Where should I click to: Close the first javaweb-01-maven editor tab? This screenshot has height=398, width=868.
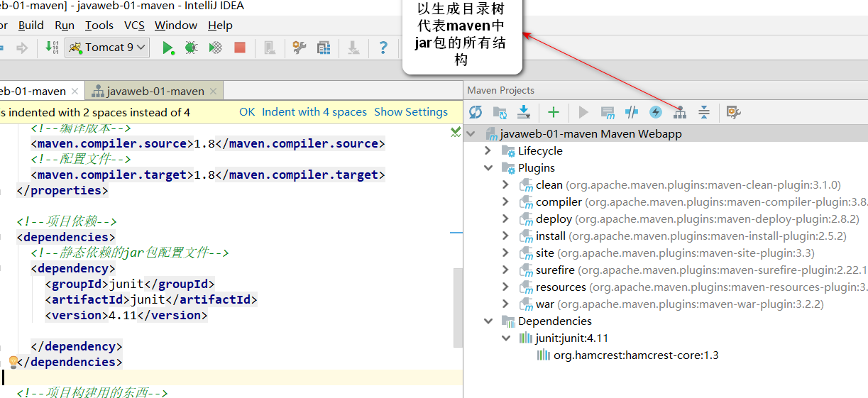76,91
